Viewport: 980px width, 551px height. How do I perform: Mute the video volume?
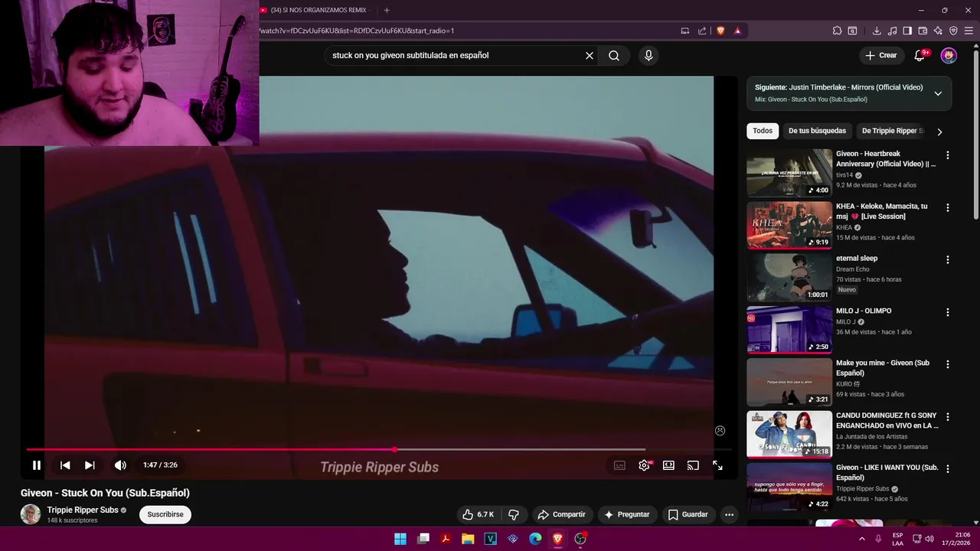coord(120,465)
